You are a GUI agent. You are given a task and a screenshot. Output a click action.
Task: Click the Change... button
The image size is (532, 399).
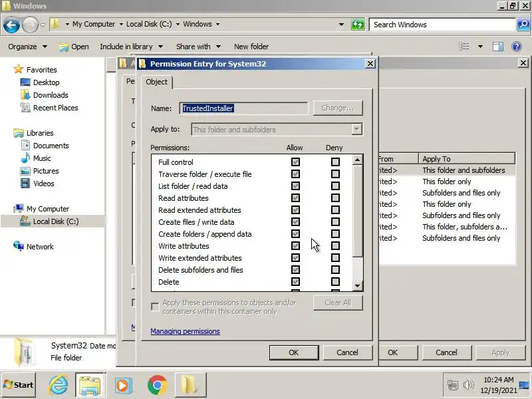[338, 108]
